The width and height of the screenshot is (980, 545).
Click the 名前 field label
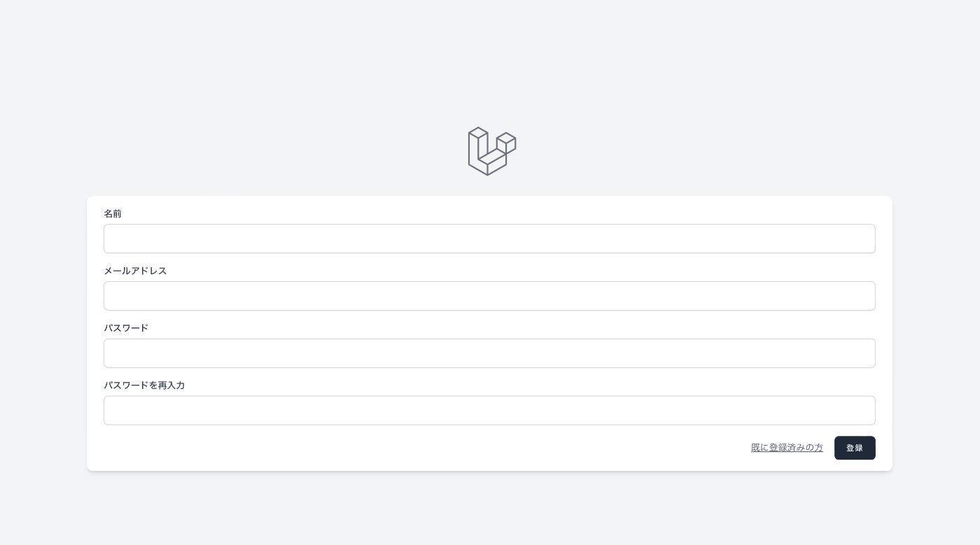(x=113, y=213)
